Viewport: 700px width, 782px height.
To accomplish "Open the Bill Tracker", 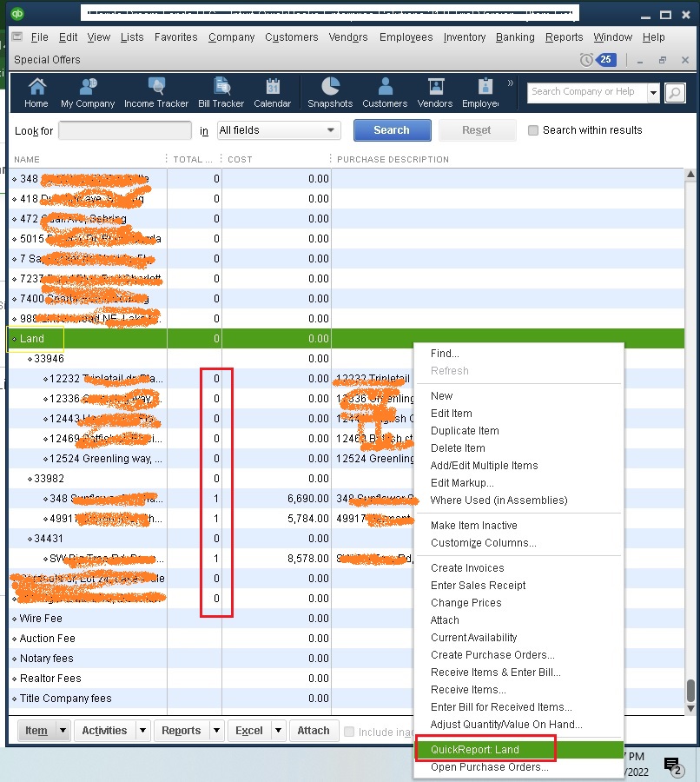I will [x=221, y=92].
